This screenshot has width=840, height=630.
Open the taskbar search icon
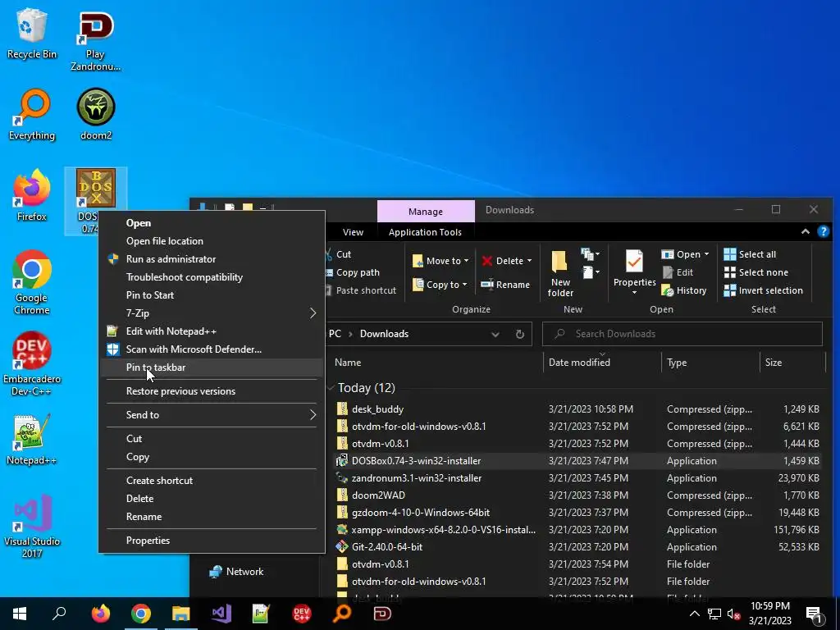pos(59,614)
